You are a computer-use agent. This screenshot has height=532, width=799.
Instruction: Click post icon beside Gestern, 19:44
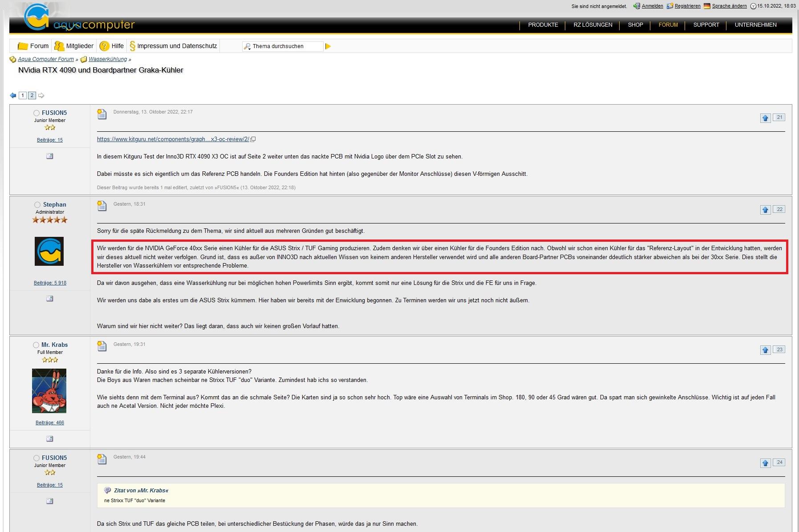click(x=102, y=459)
